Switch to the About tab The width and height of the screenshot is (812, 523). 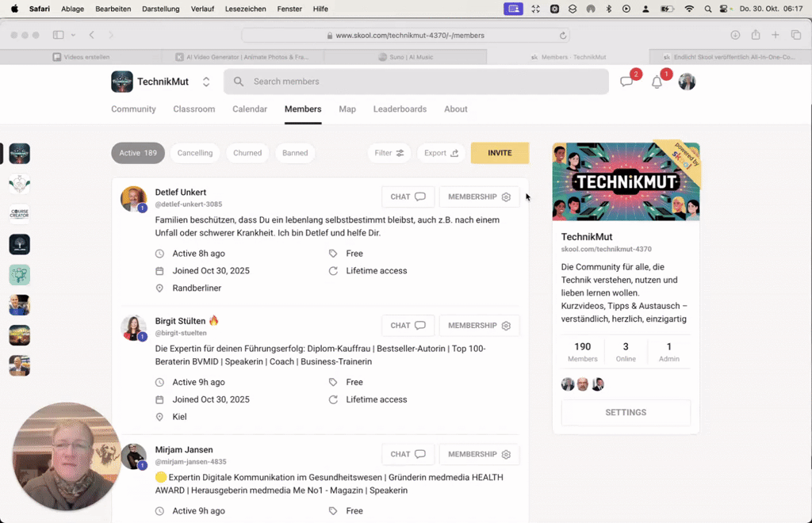click(455, 109)
